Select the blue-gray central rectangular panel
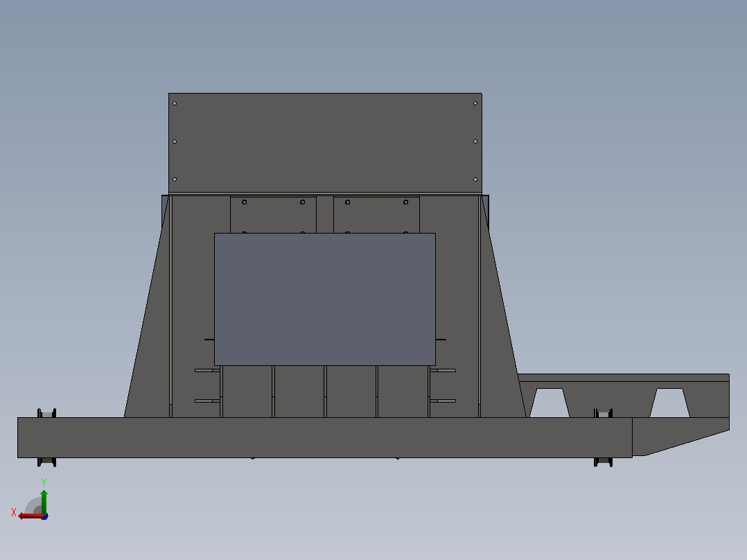Screen dimensions: 747x560 click(325, 299)
